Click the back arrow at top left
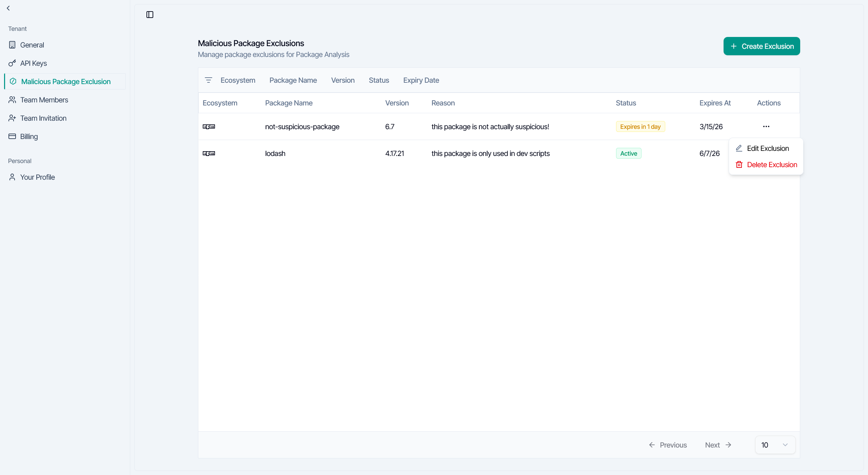Viewport: 868px width, 475px height. click(x=8, y=8)
